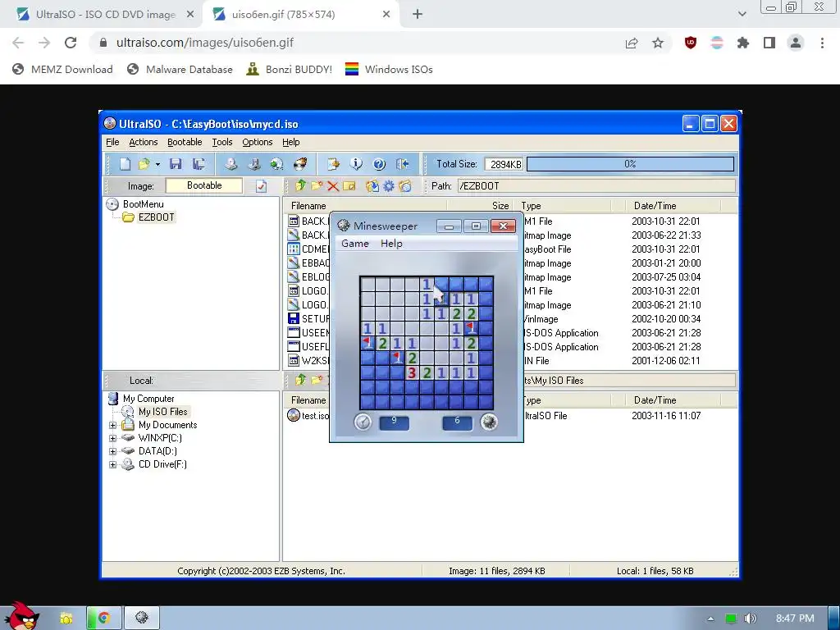The height and width of the screenshot is (630, 840).
Task: Toggle the browser side panel
Action: tap(769, 43)
